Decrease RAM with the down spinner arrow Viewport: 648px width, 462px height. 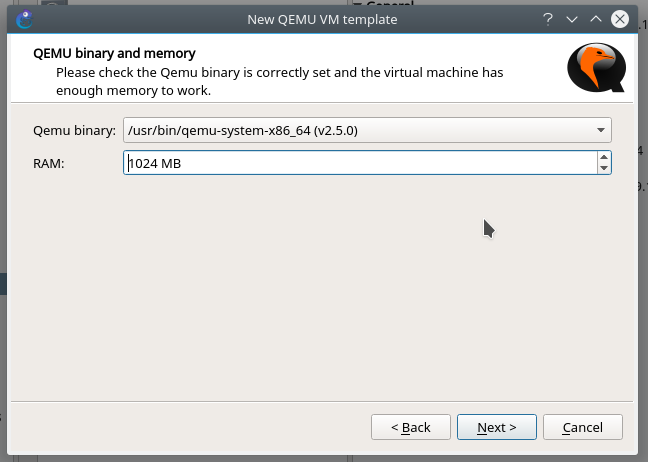(x=603, y=168)
